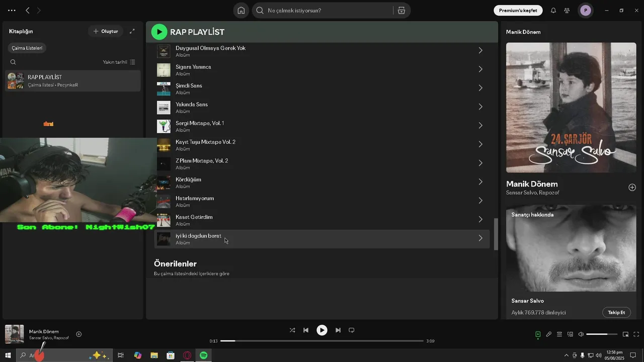Click the now-playing cover art in bottom bar

pyautogui.click(x=14, y=334)
